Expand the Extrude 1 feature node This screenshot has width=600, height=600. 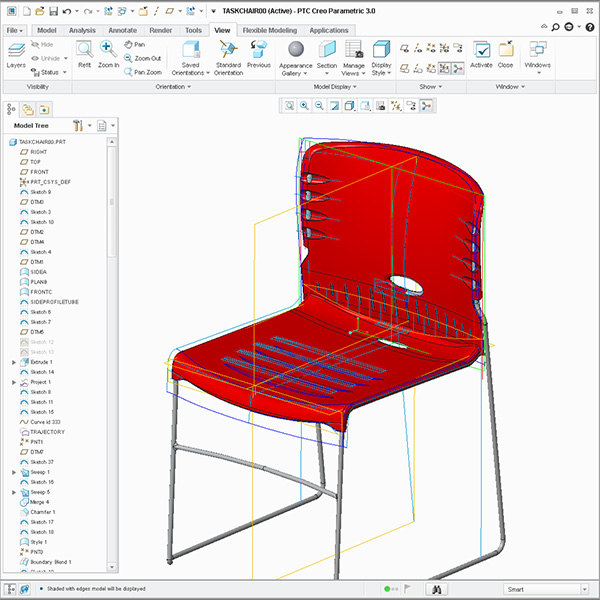(x=14, y=362)
